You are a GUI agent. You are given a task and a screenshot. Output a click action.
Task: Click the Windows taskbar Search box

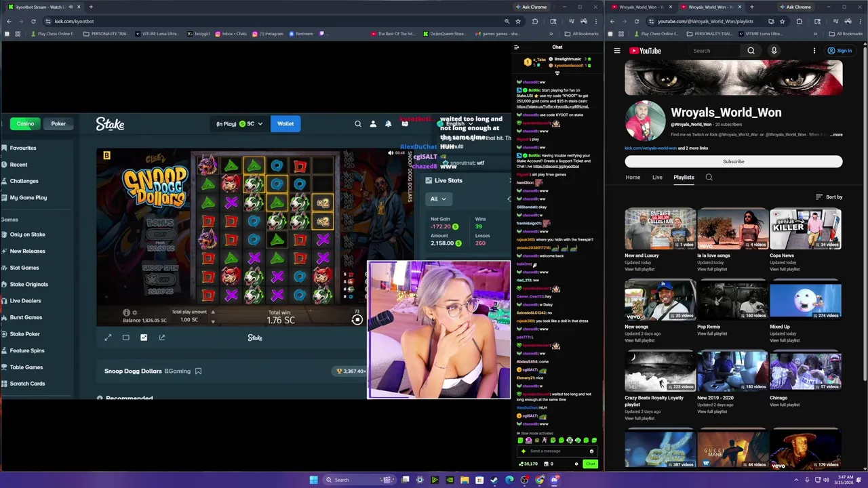click(359, 480)
